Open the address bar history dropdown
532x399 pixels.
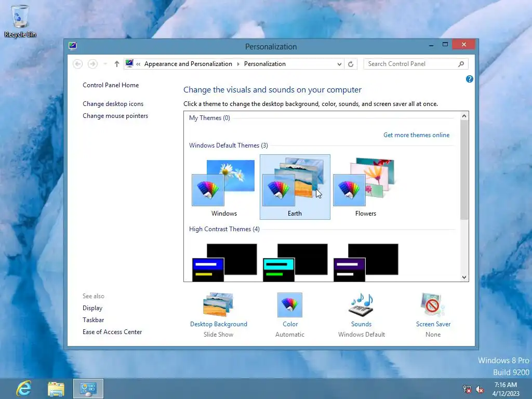(x=339, y=64)
